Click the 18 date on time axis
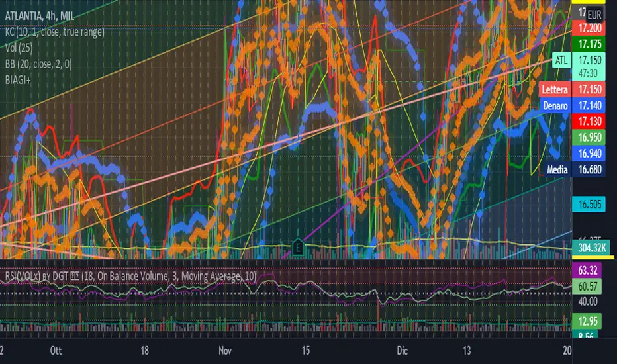This screenshot has width=617, height=364. click(144, 351)
